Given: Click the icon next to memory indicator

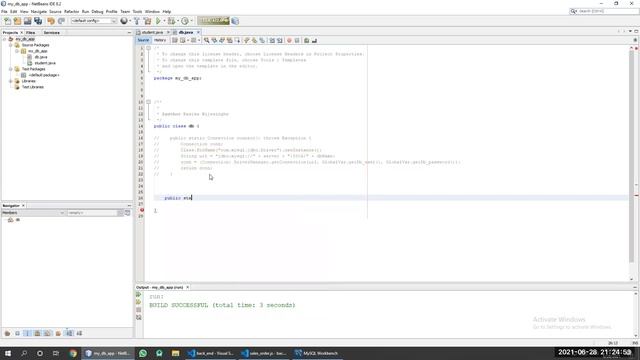Looking at the screenshot, I should point(235,21).
